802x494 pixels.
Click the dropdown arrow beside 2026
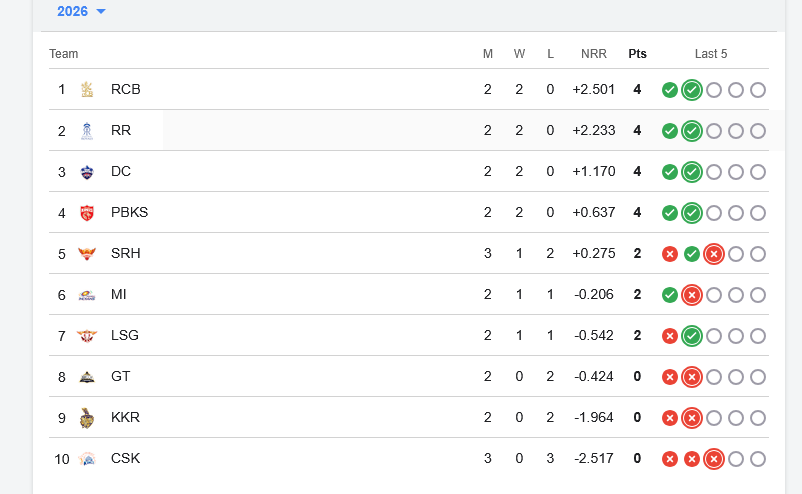101,12
